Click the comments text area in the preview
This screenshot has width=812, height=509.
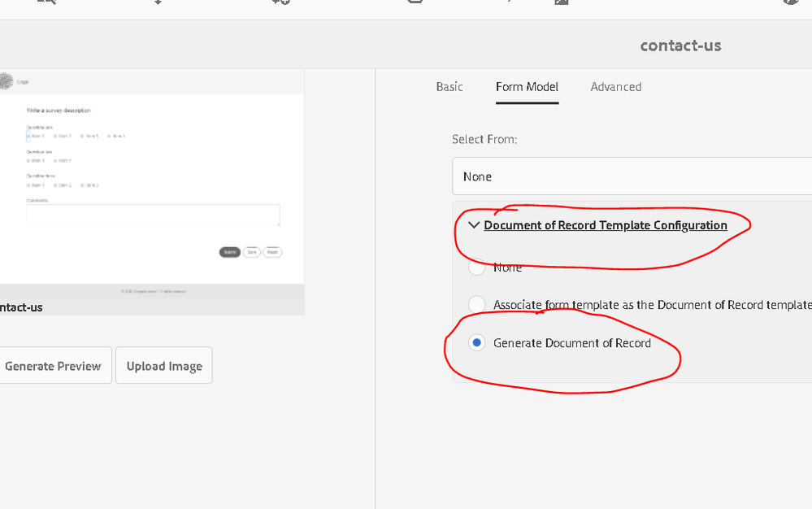point(153,215)
